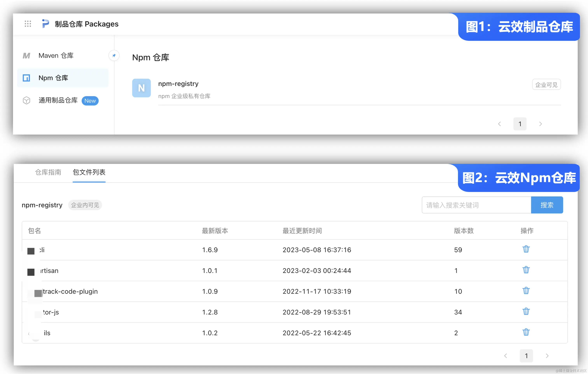The height and width of the screenshot is (374, 588).
Task: Select Maven 仓库 in the sidebar
Action: [x=56, y=56]
